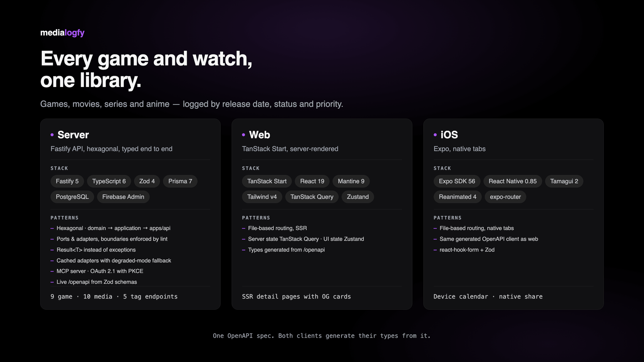The width and height of the screenshot is (644, 362).
Task: Select "File-based routing, SSR"
Action: (x=277, y=228)
